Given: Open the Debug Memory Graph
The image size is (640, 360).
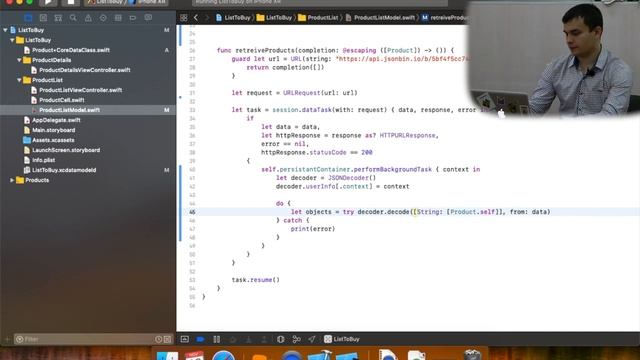Looking at the screenshot, I should pyautogui.click(x=296, y=339).
